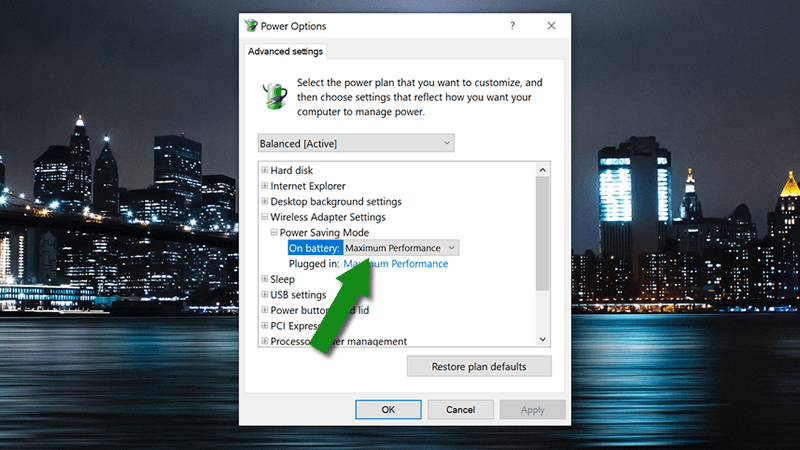The width and height of the screenshot is (800, 450).
Task: Click the Plugged in Maximum Performance link
Action: tap(395, 264)
